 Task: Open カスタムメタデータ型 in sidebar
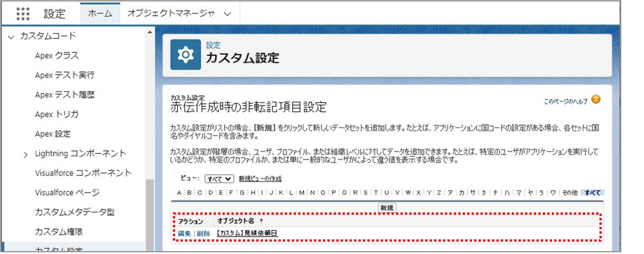coord(75,212)
